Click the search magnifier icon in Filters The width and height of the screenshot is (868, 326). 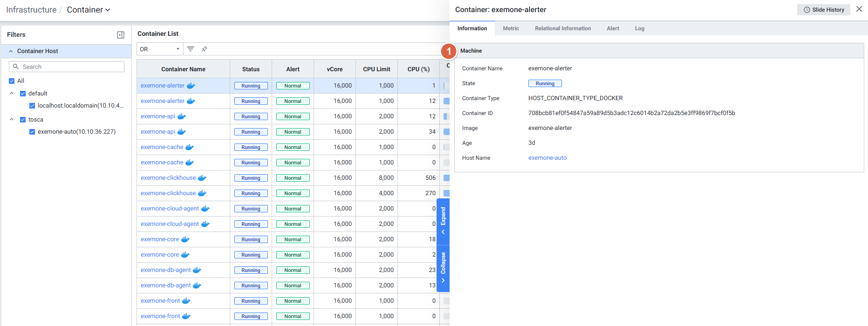[x=16, y=67]
